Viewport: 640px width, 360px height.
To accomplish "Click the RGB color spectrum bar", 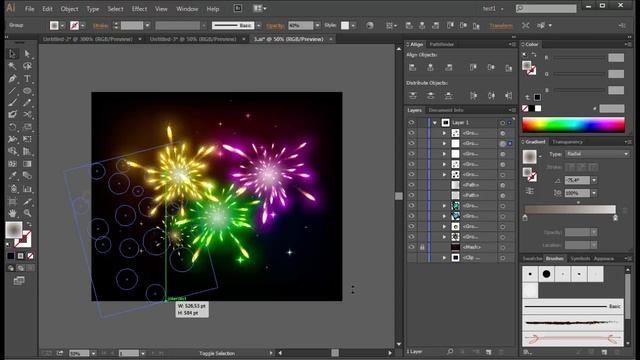I will tap(573, 125).
